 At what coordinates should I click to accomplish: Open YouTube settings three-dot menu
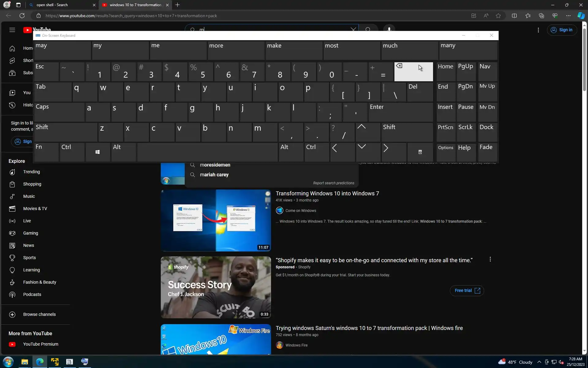[x=538, y=30]
